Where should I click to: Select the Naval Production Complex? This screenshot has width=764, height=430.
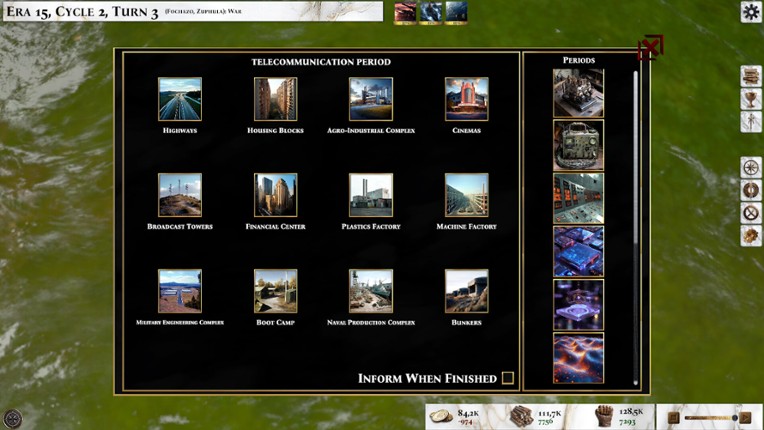pyautogui.click(x=371, y=292)
